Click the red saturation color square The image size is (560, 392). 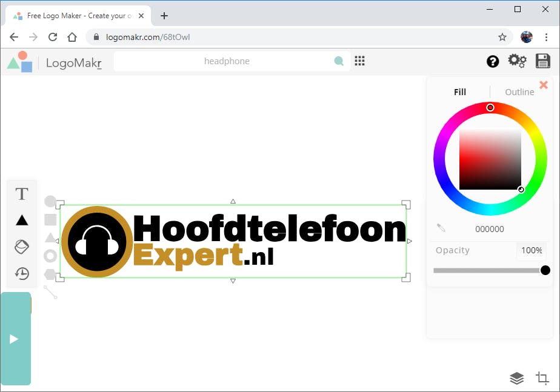click(x=490, y=159)
